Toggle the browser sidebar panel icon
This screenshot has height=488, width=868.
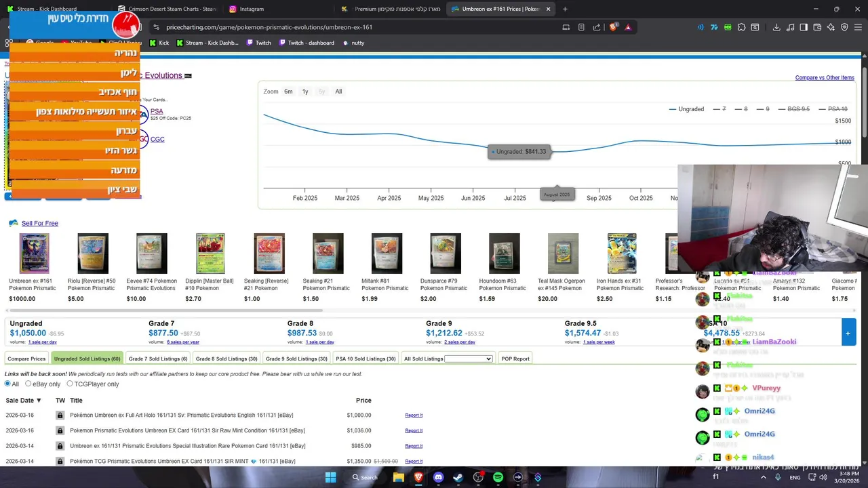click(804, 27)
